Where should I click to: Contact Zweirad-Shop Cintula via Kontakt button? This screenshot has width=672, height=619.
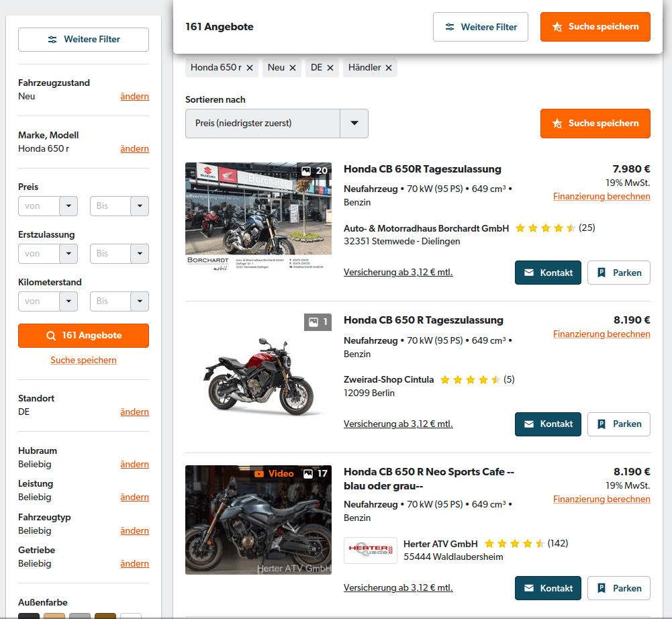pos(548,424)
